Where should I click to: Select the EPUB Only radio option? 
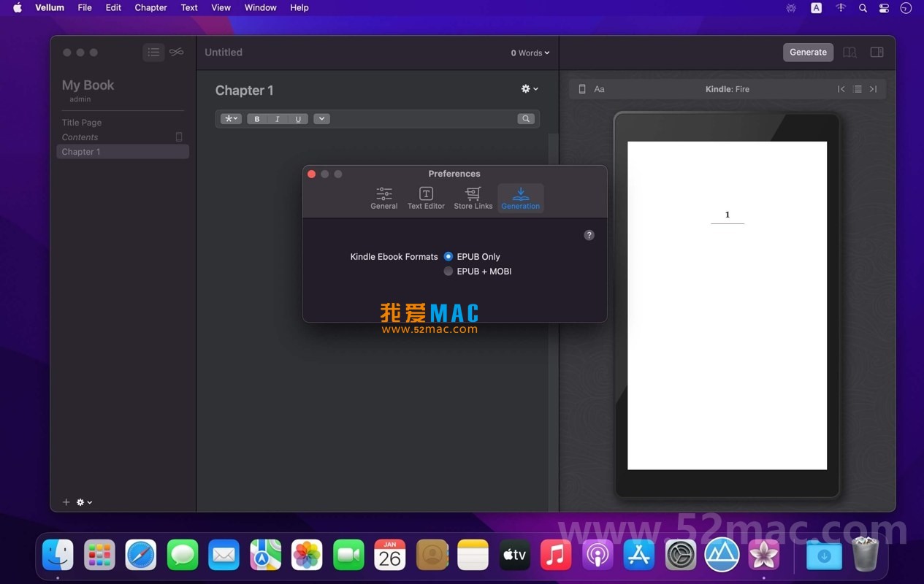pos(448,256)
